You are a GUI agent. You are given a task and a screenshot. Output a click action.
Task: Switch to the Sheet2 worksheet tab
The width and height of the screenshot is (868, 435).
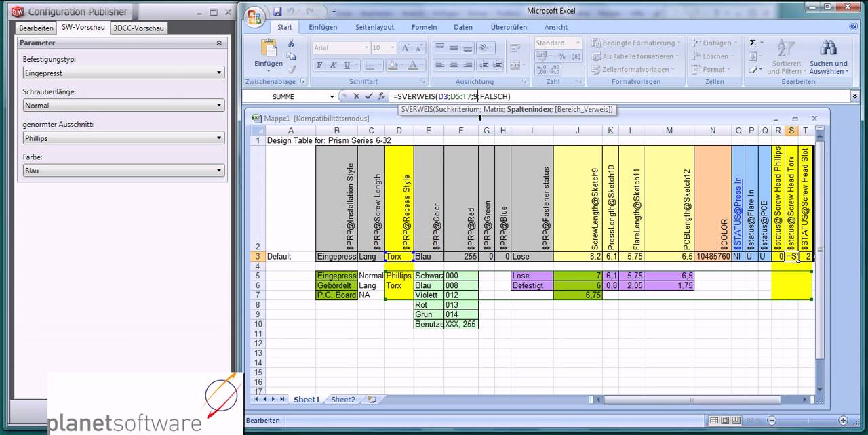(342, 400)
